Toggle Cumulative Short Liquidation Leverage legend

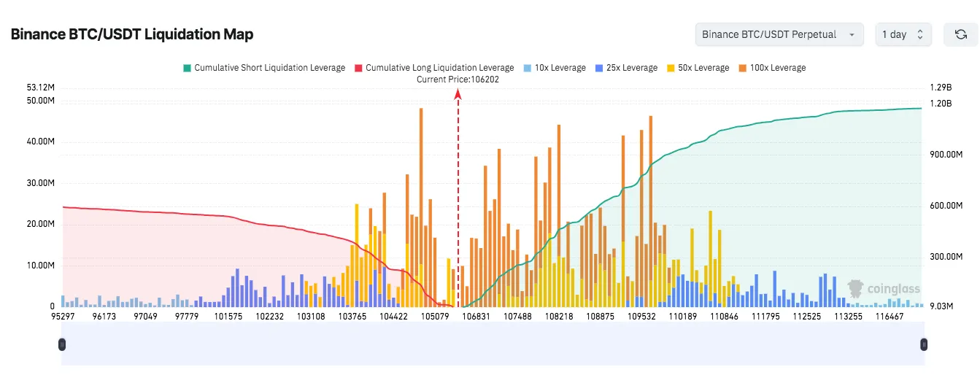click(x=263, y=68)
